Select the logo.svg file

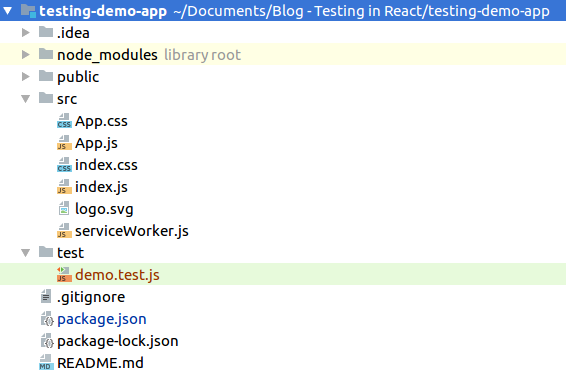point(104,209)
